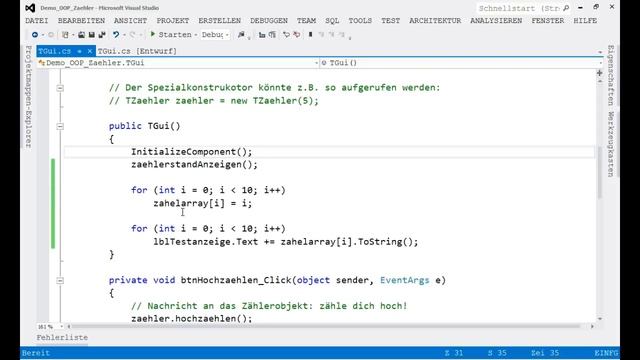Screen dimensions: 640x360
Task: Click the vertical scrollbar thumb in the editor
Action: (600, 172)
